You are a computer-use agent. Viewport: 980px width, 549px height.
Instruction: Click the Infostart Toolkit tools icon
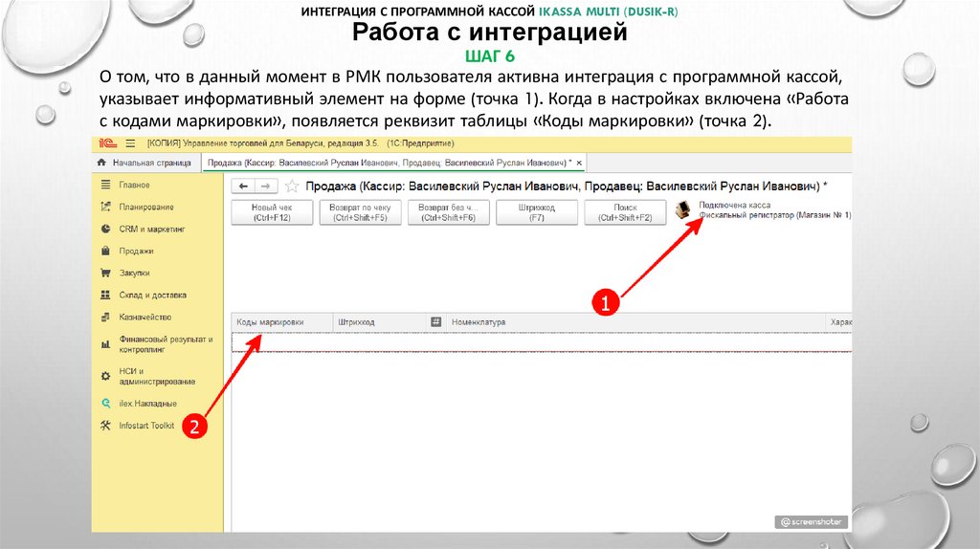pyautogui.click(x=105, y=426)
